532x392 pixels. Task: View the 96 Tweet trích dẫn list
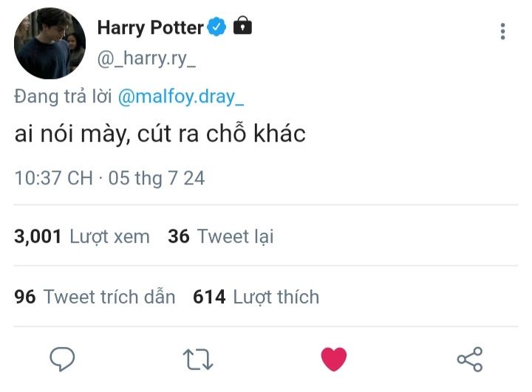pos(95,297)
